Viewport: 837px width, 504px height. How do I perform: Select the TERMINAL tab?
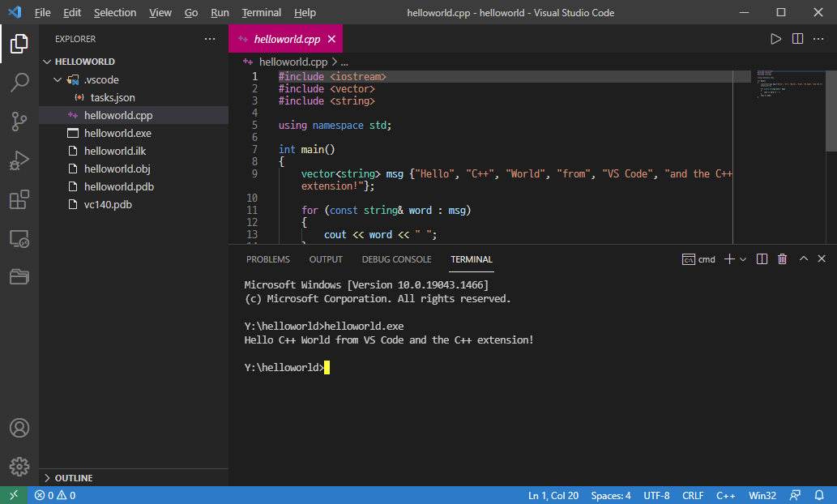click(472, 259)
